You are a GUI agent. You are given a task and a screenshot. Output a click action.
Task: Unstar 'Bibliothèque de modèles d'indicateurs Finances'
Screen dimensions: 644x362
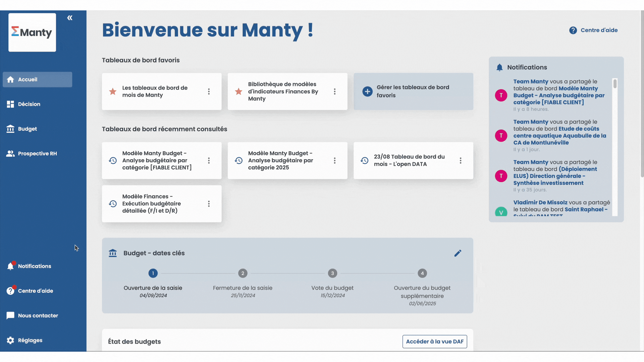click(238, 92)
